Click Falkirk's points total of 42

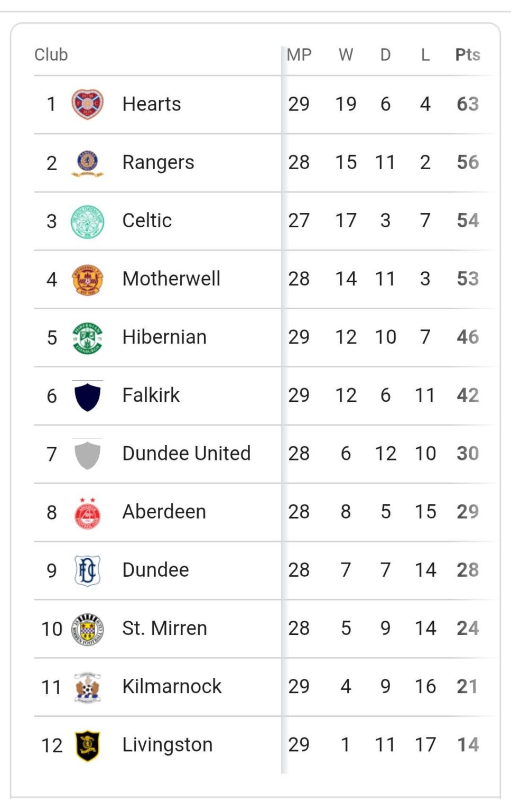tap(467, 395)
